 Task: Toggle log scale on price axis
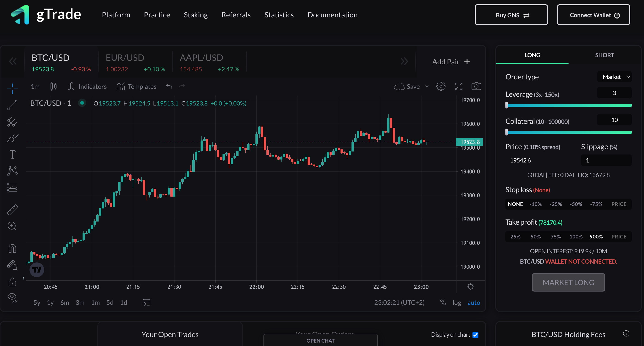[x=456, y=303]
